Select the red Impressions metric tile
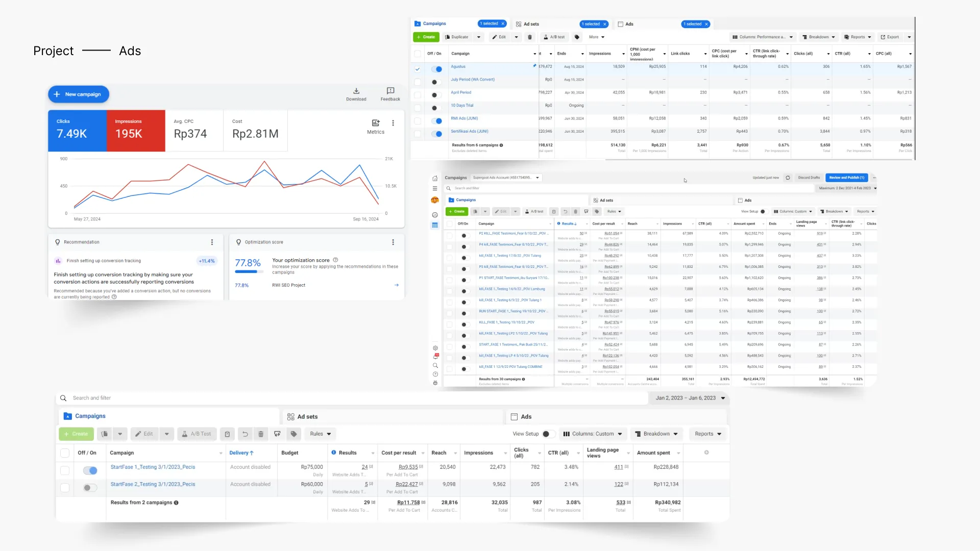This screenshot has width=980, height=551. click(x=136, y=131)
